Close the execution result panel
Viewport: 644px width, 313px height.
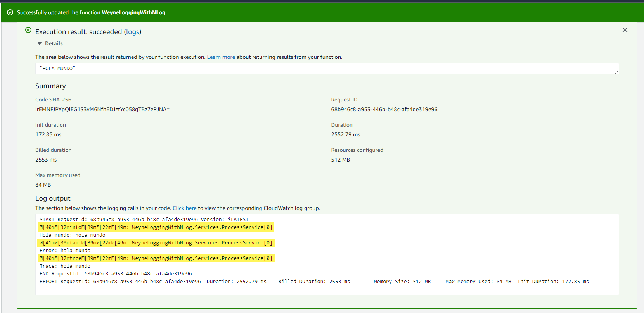pos(625,30)
